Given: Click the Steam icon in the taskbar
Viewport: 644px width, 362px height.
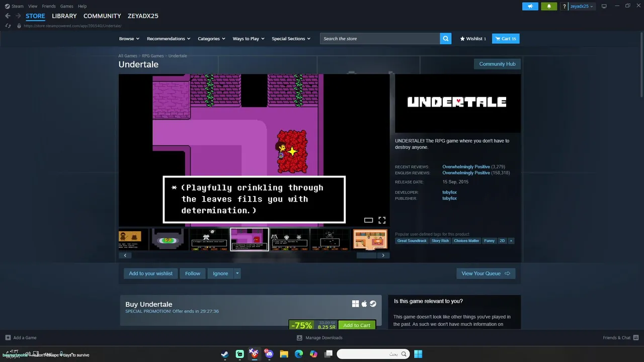Looking at the screenshot, I should 225,354.
